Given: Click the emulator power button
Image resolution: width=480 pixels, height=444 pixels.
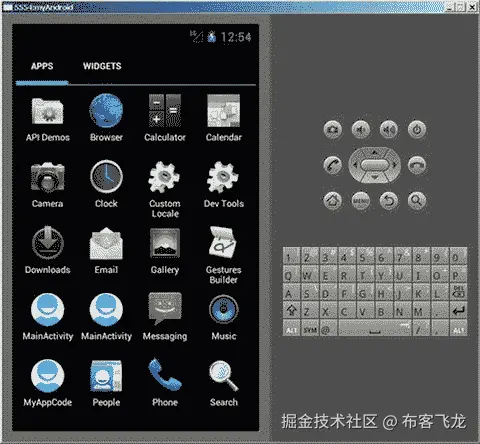Looking at the screenshot, I should tap(417, 129).
